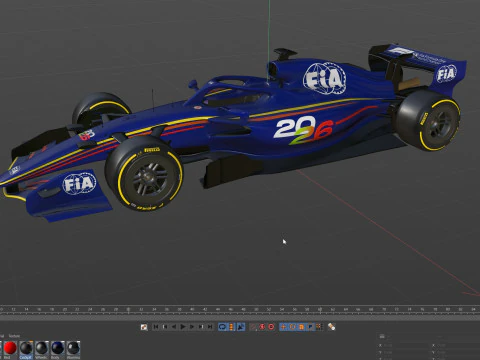Click the blue arrow icon after loop controls
Screen dimensions: 480x360
coord(240,327)
